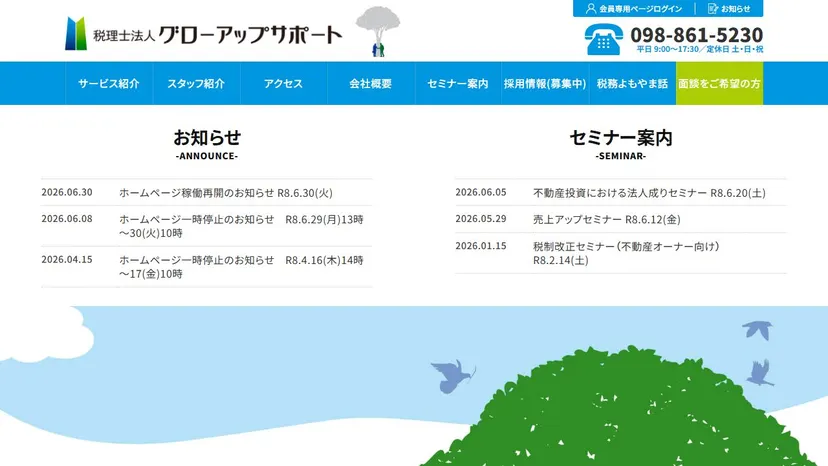This screenshot has height=466, width=828.
Task: Open the top-bar お知らせ link
Action: (x=736, y=9)
